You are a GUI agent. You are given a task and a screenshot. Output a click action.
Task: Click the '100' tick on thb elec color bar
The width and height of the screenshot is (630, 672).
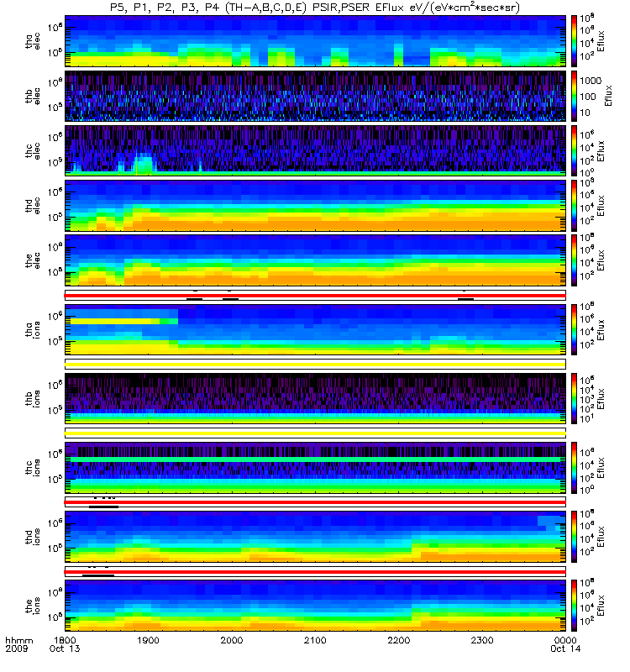[589, 97]
